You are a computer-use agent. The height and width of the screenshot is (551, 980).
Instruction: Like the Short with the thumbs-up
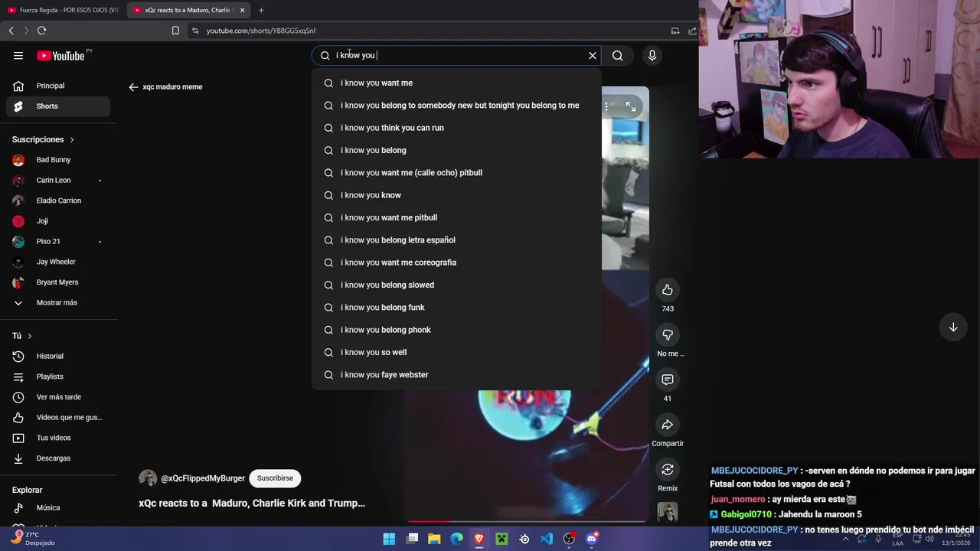[x=668, y=289]
